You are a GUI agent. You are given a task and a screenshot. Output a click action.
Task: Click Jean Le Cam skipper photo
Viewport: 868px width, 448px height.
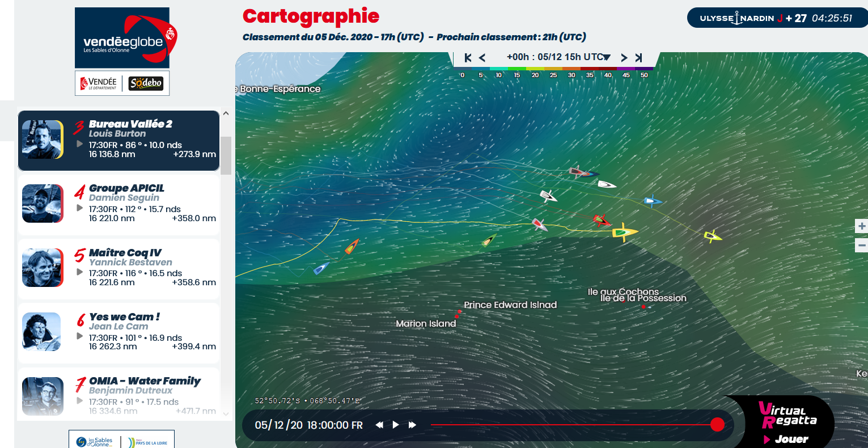43,332
